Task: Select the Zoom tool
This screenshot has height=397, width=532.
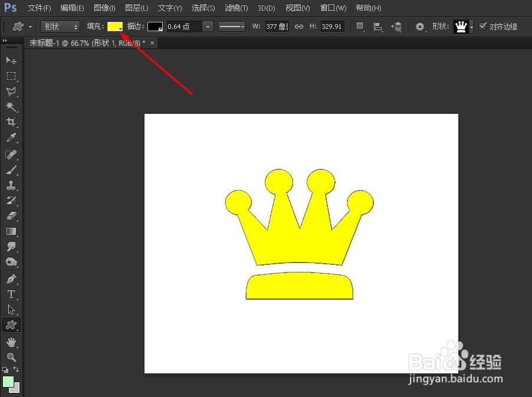Action: pos(11,357)
